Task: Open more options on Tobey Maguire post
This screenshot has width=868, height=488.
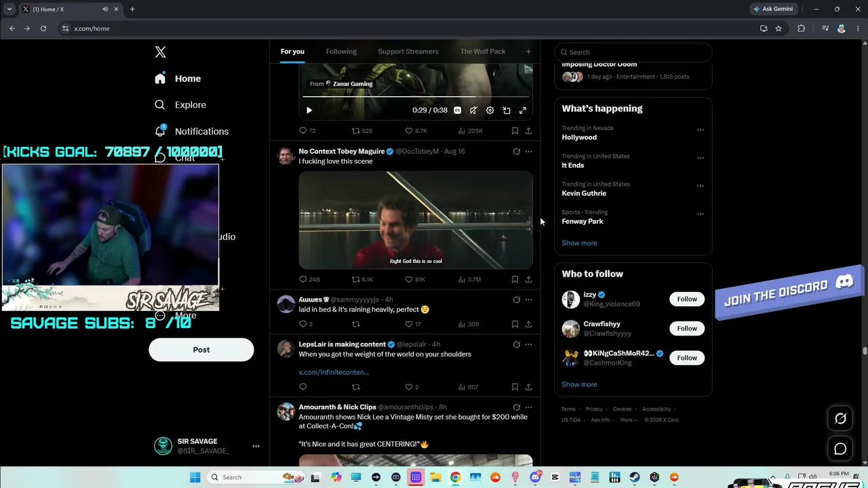Action: [528, 151]
